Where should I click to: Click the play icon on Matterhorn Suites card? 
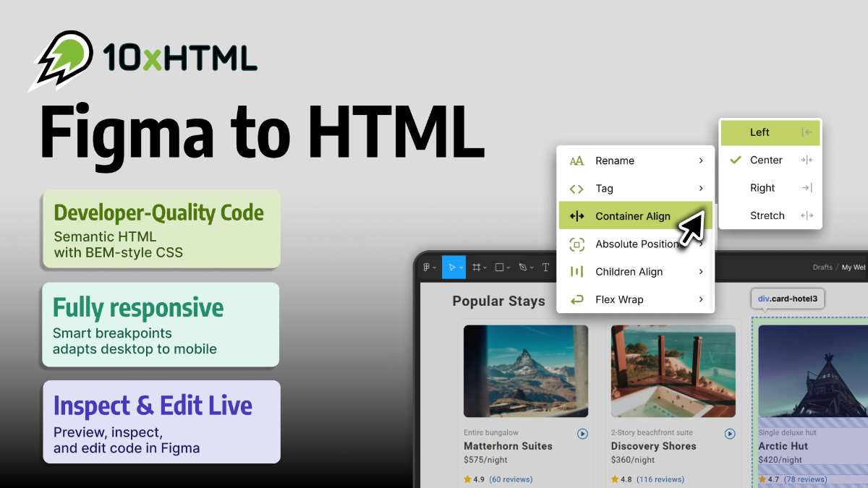pos(582,434)
